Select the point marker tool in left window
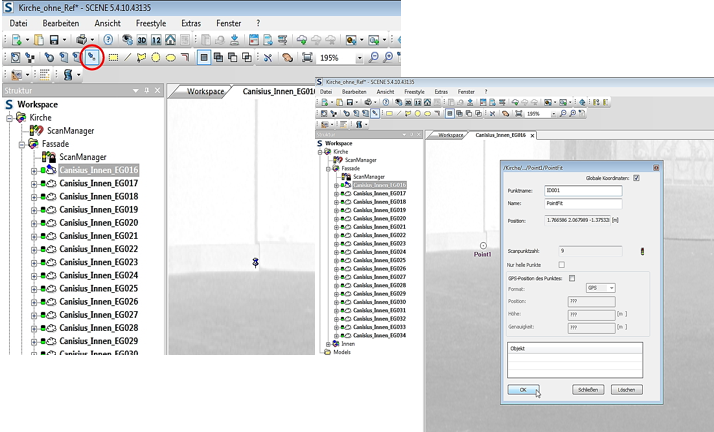Viewport: 714px width, 432px height. [x=92, y=58]
